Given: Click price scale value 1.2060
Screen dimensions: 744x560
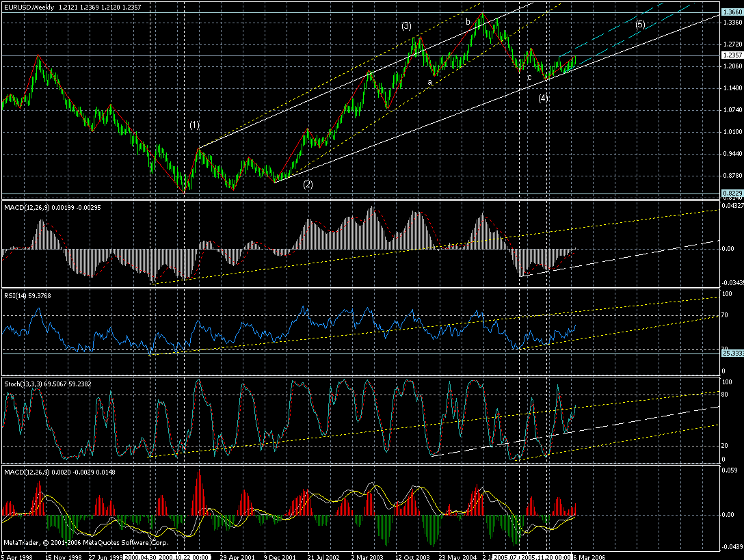Looking at the screenshot, I should pos(732,66).
